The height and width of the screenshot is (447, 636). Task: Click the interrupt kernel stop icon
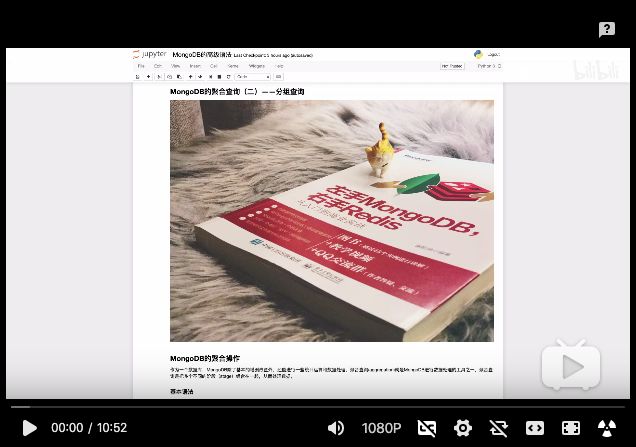(x=219, y=77)
